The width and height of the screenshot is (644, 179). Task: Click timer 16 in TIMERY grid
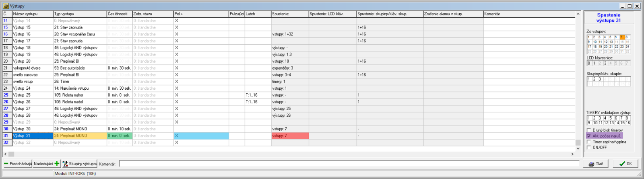[x=627, y=123]
